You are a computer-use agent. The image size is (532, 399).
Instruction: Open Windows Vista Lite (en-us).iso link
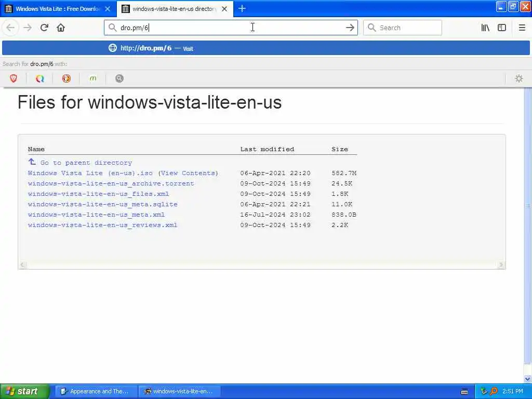coord(90,173)
